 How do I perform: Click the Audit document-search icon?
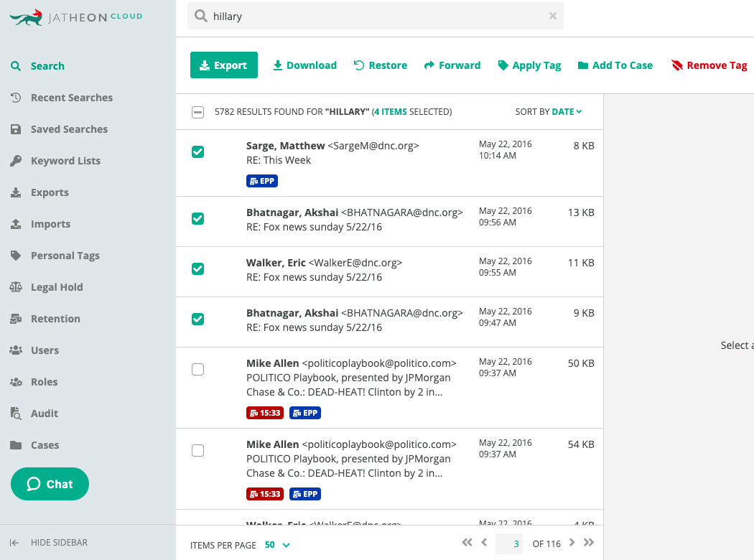[x=16, y=414]
